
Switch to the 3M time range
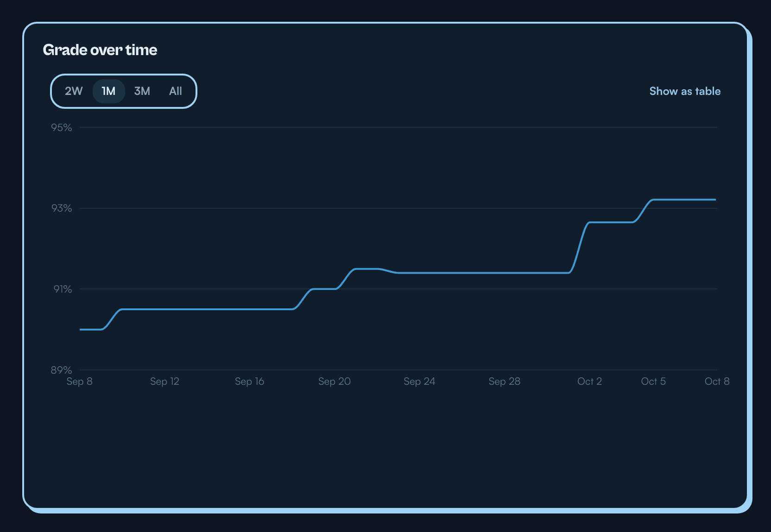(x=142, y=91)
